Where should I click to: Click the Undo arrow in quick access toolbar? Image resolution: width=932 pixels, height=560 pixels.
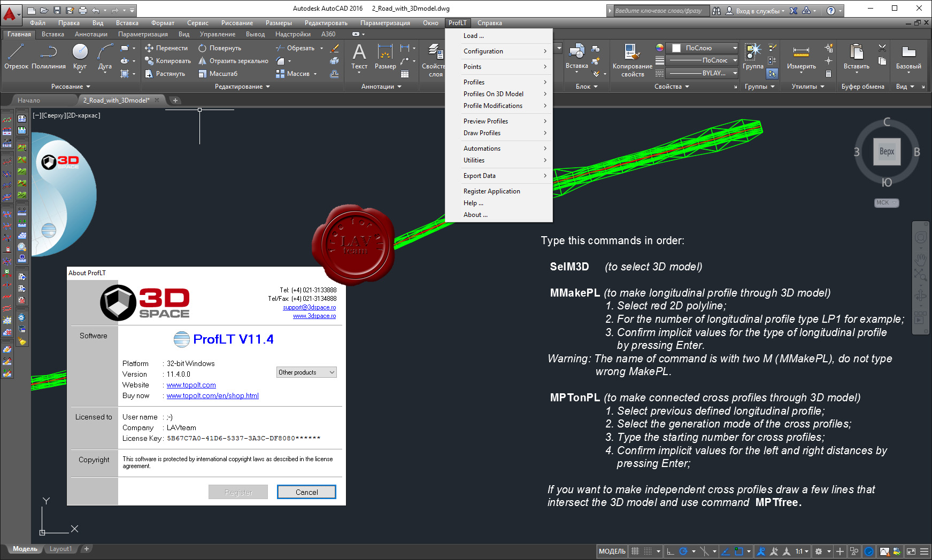[x=96, y=10]
